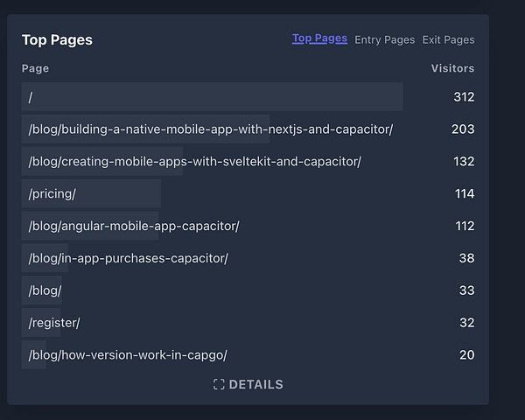This screenshot has width=525, height=420.
Task: Open the Entry Pages tab
Action: click(x=384, y=39)
